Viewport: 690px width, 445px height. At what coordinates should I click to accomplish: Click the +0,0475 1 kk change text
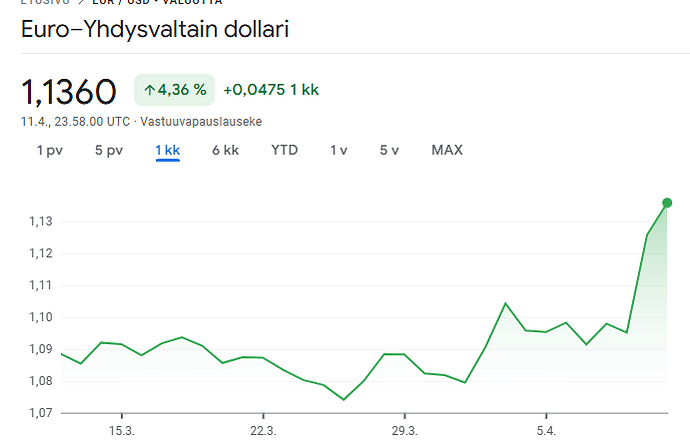click(271, 90)
